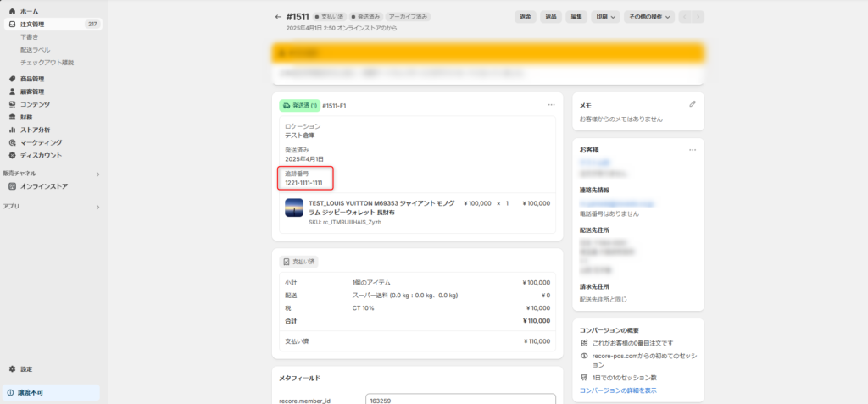The image size is (868, 404).
Task: Open ストア分析 in the sidebar
Action: click(36, 130)
